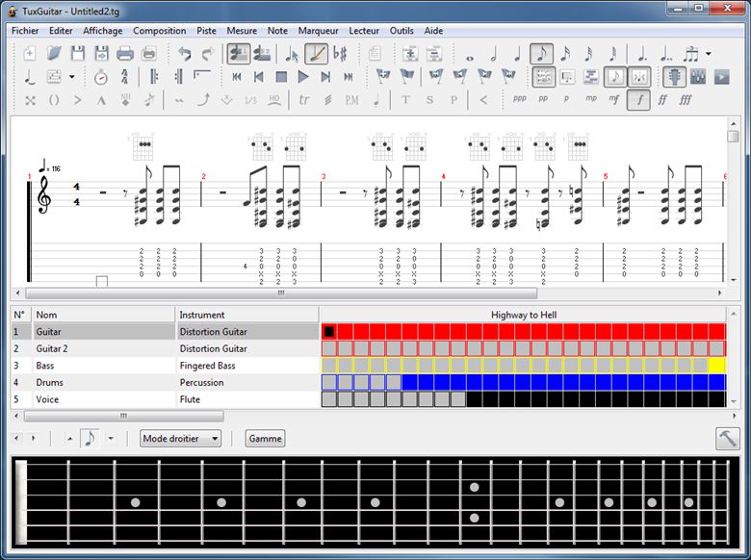Set fortissimo (ff) dynamic
This screenshot has width=751, height=560.
pos(662,100)
